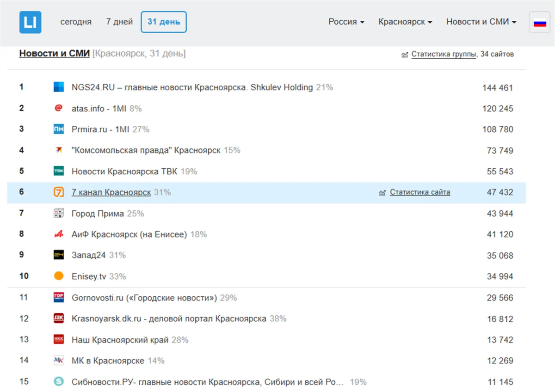This screenshot has width=555, height=392.
Task: Click the NGS24.RU site favicon
Action: 59,87
